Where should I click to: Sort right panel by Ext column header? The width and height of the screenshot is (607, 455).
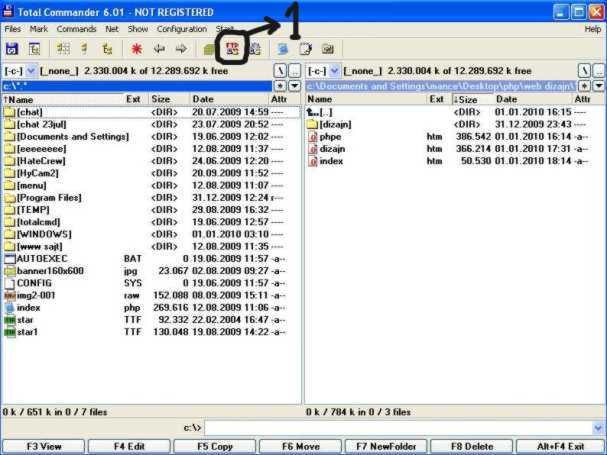[x=439, y=100]
